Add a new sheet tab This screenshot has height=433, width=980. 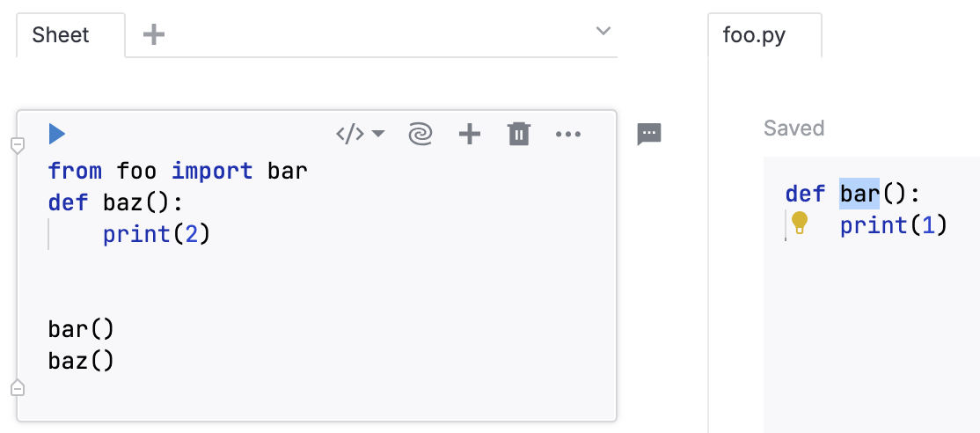coord(154,35)
